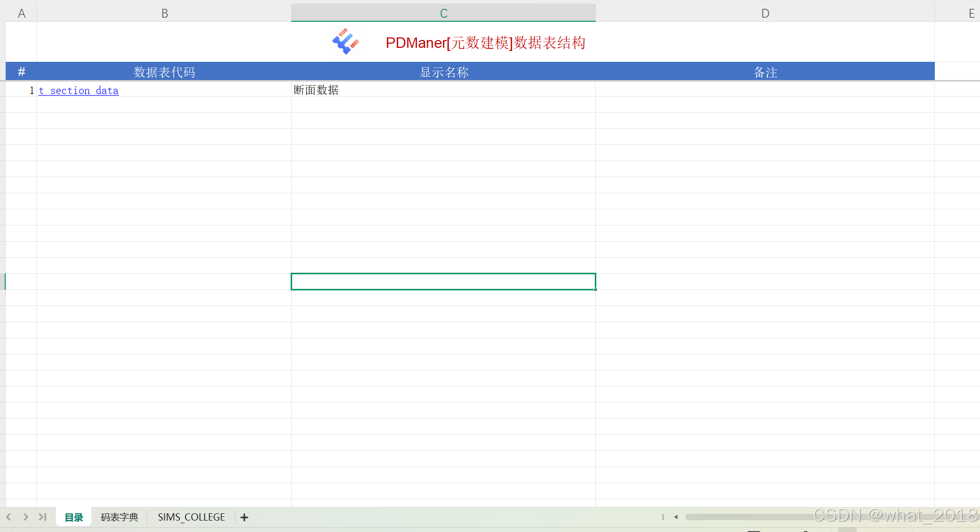The image size is (980, 532).
Task: Open the t_section_data hyperlink
Action: pyautogui.click(x=79, y=90)
